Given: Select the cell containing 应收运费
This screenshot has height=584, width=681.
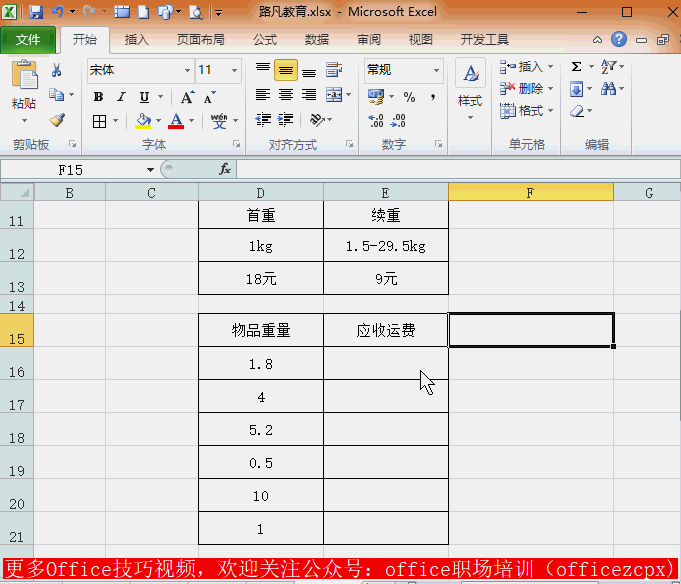Looking at the screenshot, I should [386, 330].
